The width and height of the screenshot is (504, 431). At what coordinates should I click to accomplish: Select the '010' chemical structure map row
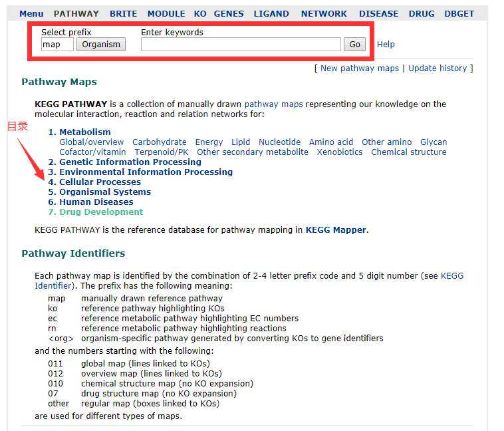tap(151, 383)
